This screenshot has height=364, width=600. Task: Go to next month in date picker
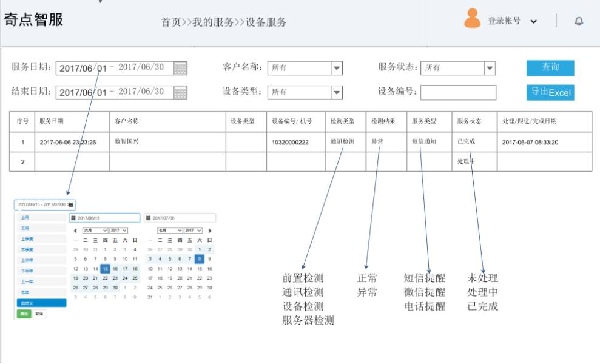210,231
